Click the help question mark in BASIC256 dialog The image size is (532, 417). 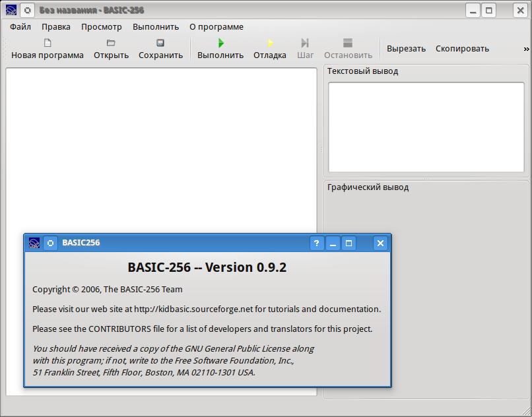(317, 243)
